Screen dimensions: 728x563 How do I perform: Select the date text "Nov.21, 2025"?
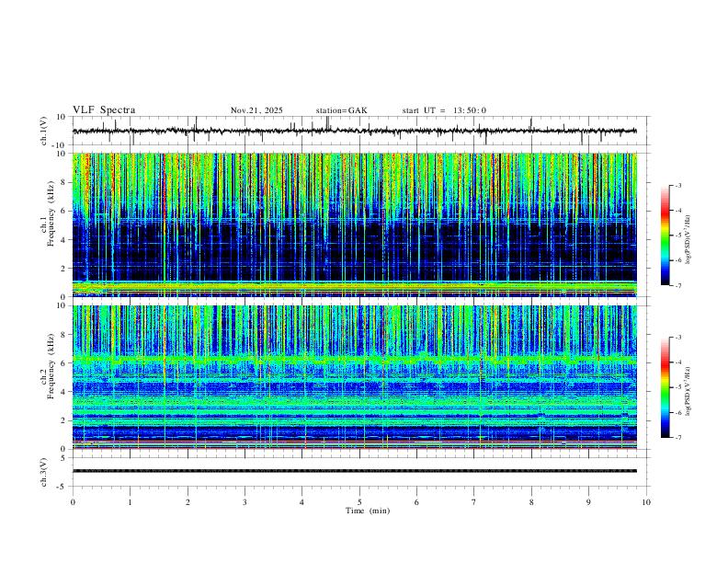click(256, 110)
